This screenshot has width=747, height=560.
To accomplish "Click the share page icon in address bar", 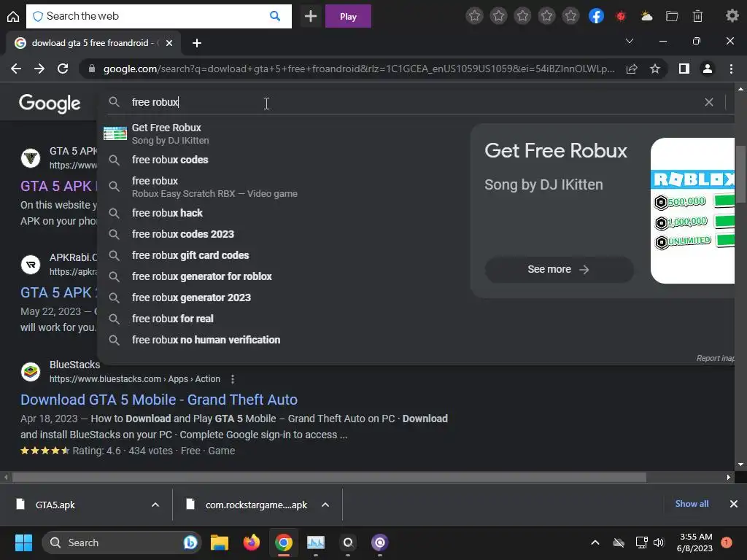I will 632,69.
